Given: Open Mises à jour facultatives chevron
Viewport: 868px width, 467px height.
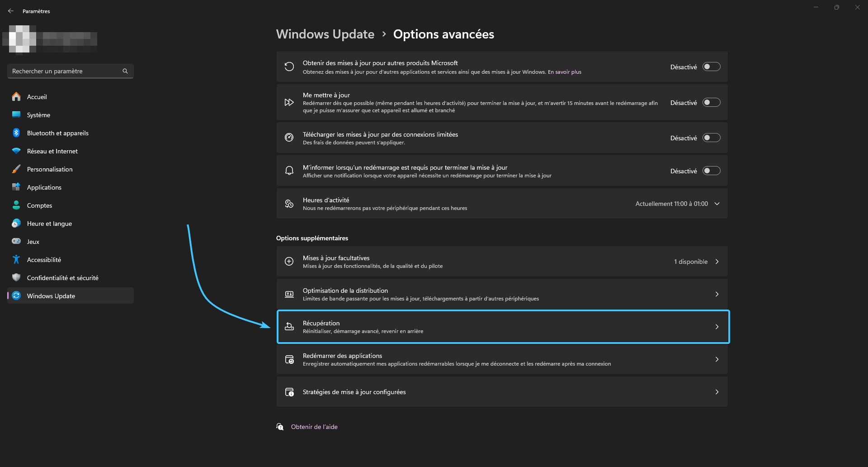Looking at the screenshot, I should [717, 262].
